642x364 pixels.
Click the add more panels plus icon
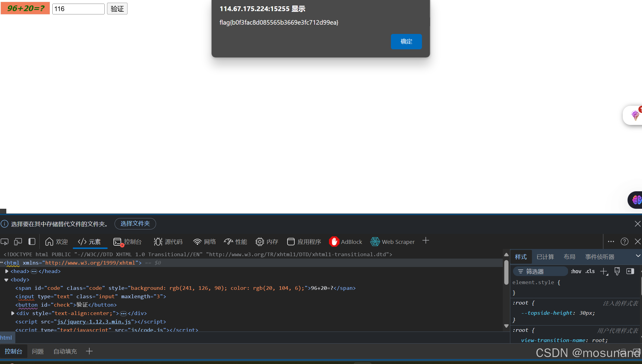click(x=426, y=240)
